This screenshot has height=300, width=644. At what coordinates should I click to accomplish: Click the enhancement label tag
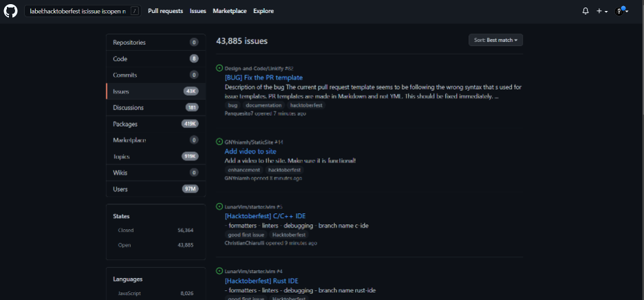pos(244,170)
